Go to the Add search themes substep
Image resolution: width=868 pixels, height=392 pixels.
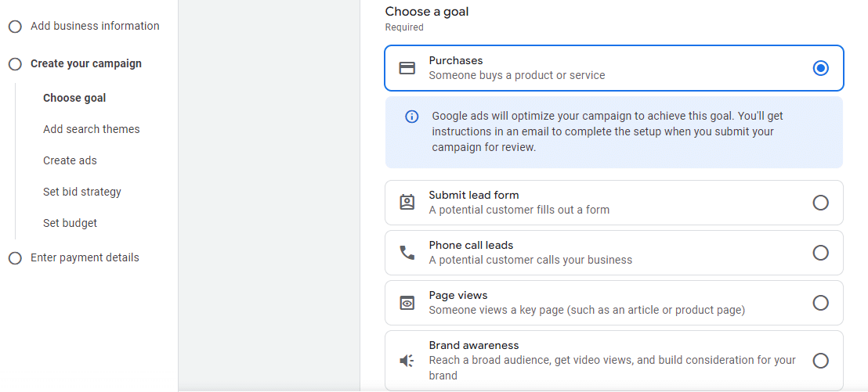92,129
